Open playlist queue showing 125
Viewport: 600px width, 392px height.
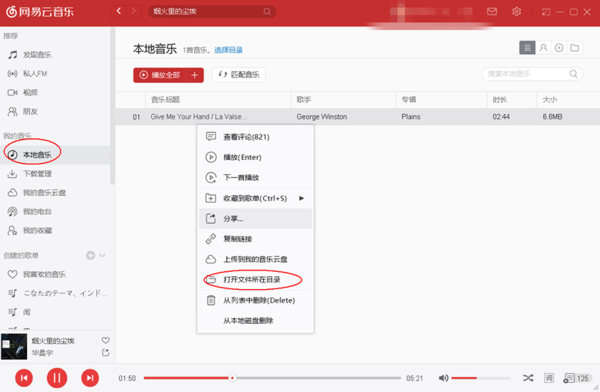pos(576,378)
